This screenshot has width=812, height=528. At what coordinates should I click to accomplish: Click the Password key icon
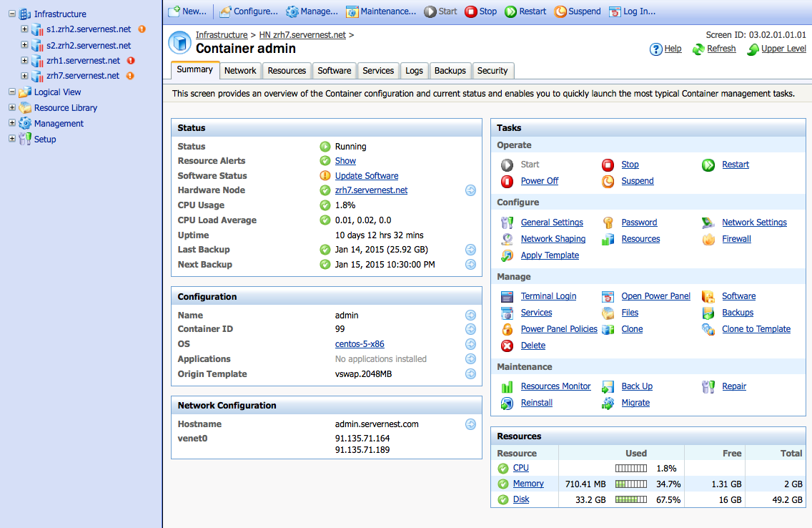pos(608,223)
